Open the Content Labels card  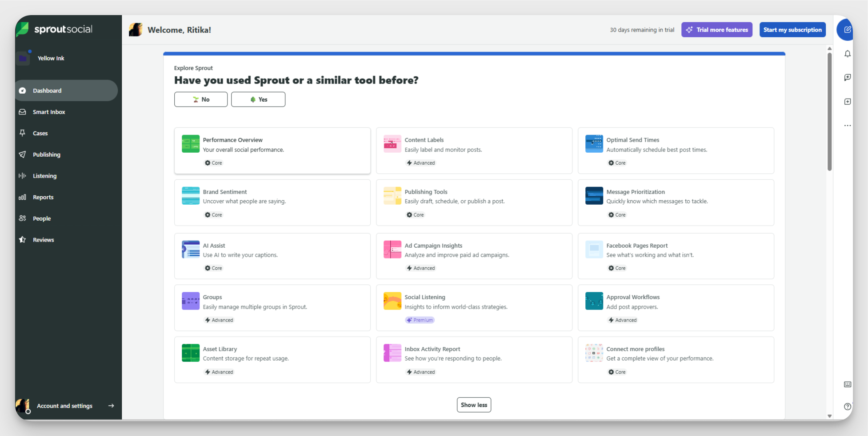(474, 151)
